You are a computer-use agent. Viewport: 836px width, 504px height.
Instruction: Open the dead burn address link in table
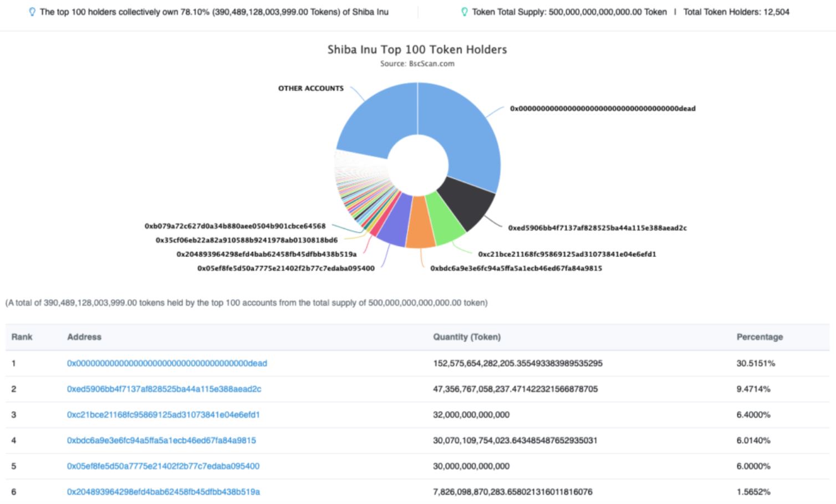pyautogui.click(x=167, y=363)
